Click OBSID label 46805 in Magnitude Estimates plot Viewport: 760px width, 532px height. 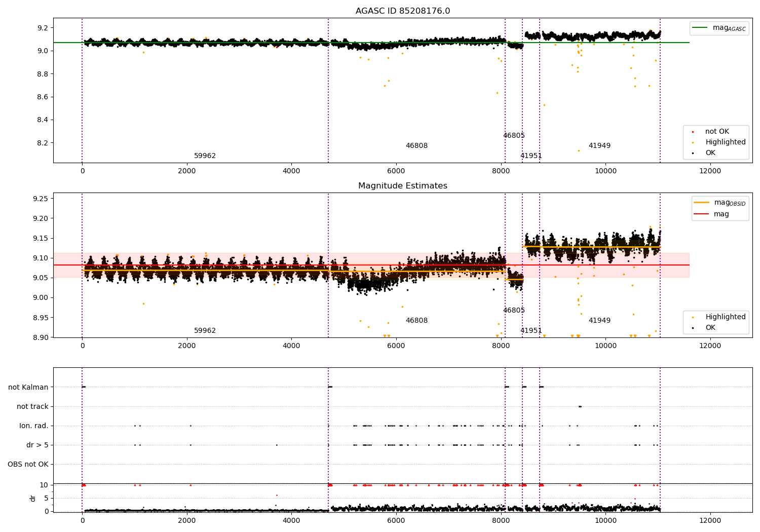point(514,310)
